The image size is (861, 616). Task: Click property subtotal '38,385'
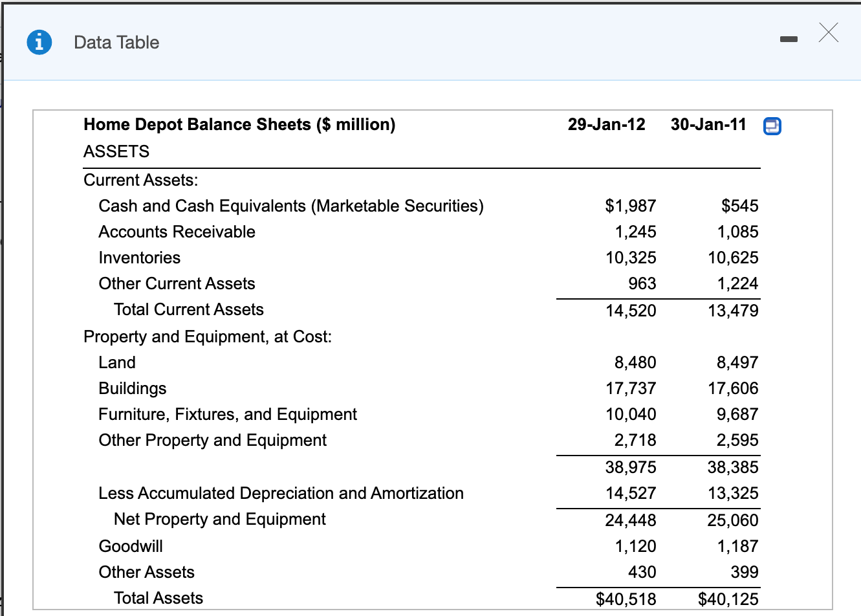[x=733, y=467]
